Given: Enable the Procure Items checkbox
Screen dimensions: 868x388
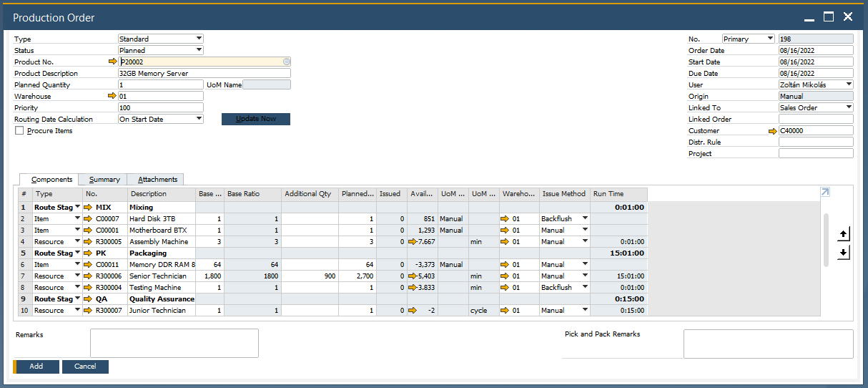Looking at the screenshot, I should coord(19,131).
